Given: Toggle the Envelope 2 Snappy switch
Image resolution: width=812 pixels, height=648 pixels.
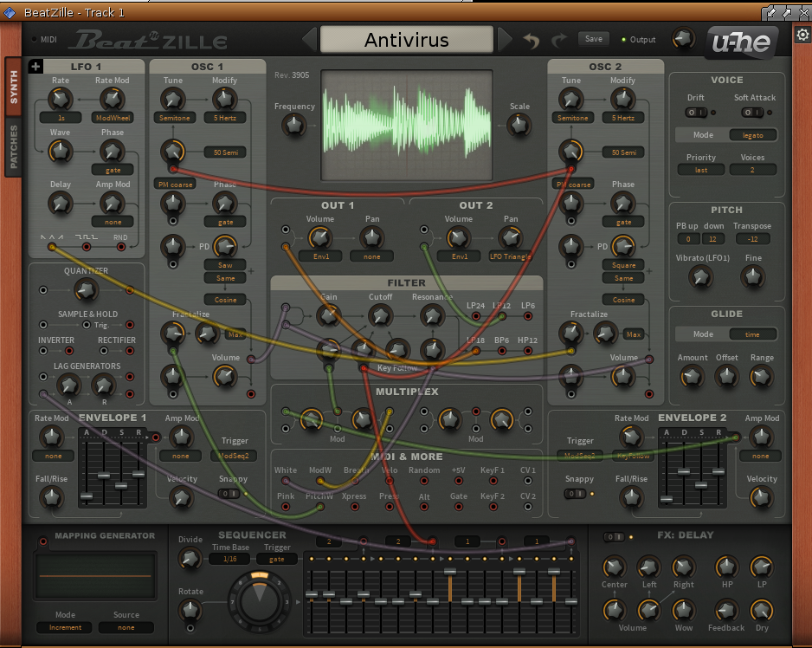Looking at the screenshot, I should (575, 494).
